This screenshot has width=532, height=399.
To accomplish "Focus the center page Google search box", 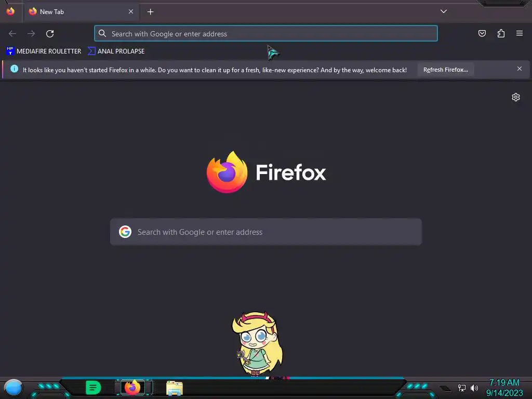I will (265, 232).
